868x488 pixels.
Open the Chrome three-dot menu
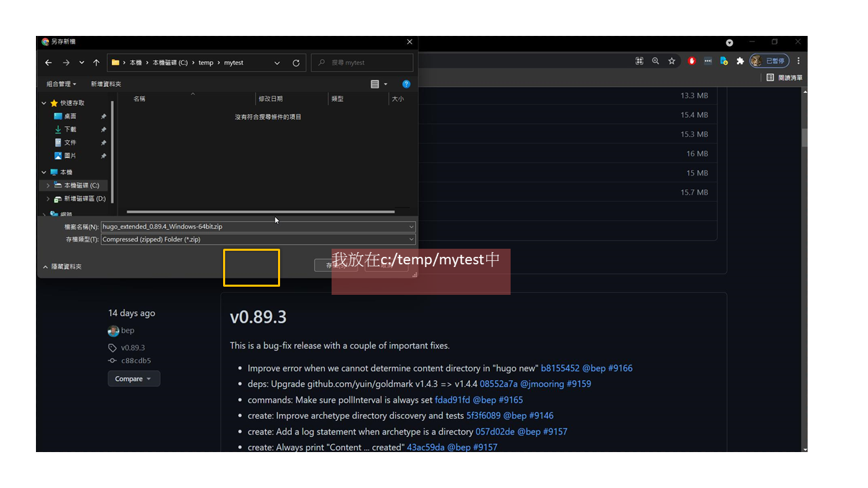click(x=799, y=61)
